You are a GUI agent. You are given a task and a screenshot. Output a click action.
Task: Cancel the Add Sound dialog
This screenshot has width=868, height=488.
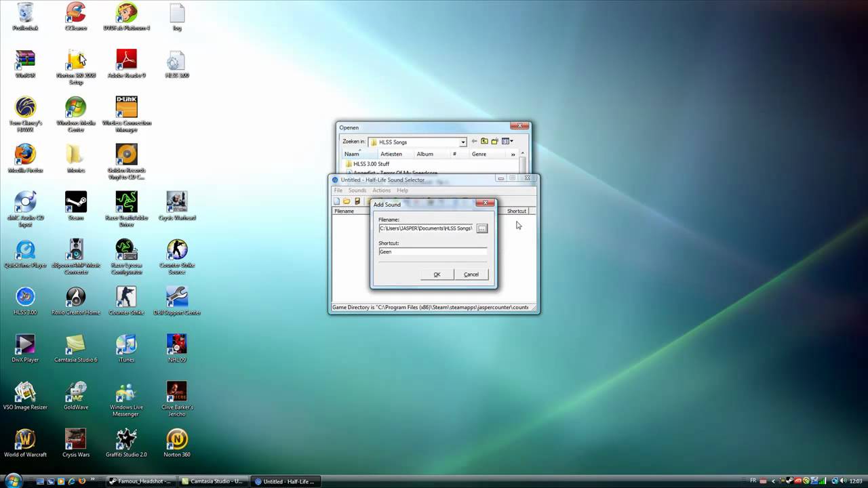471,274
